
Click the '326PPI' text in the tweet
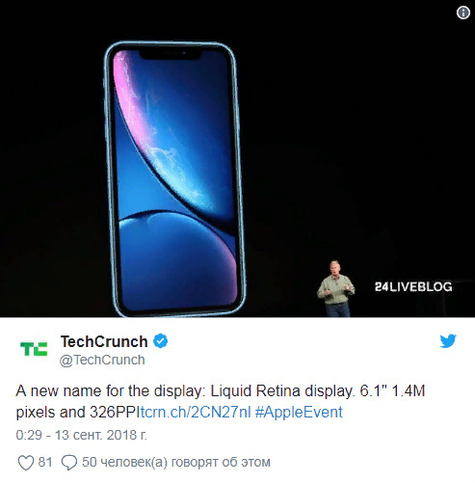[x=115, y=412]
